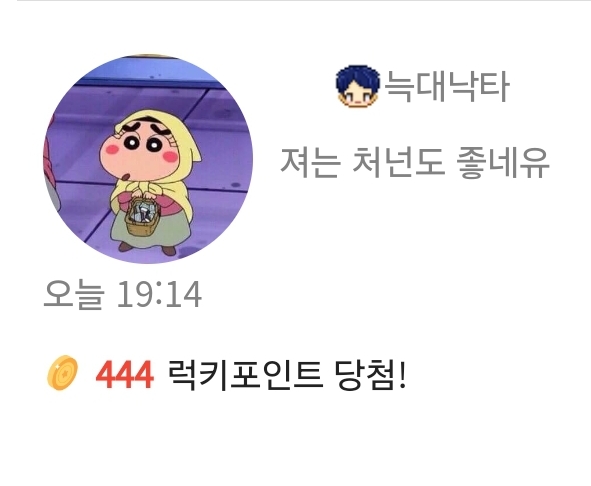Image resolution: width=591 pixels, height=486 pixels.
Task: Click the word 져는 in the comment
Action: 311,163
